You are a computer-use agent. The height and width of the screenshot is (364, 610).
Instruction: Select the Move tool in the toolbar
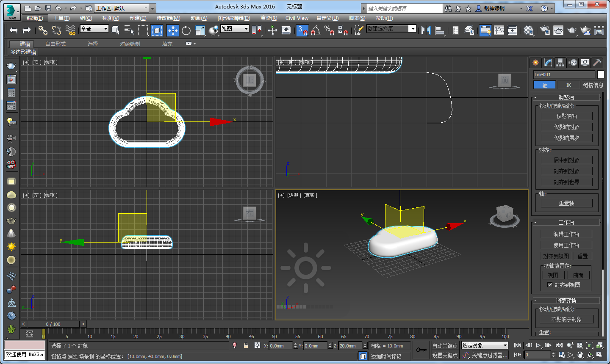[172, 30]
